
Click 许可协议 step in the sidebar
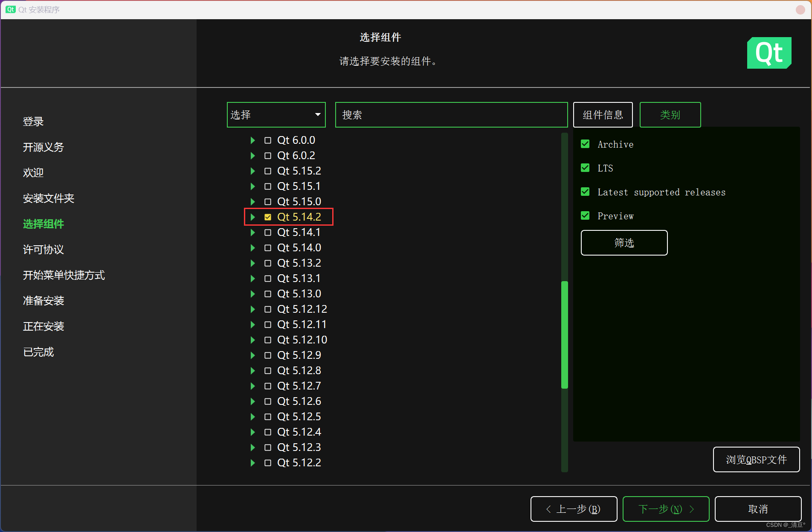(43, 250)
